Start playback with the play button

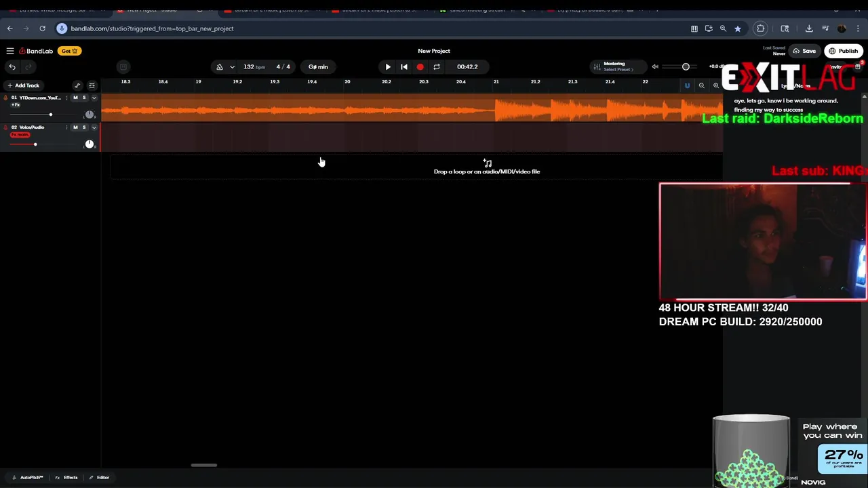387,67
